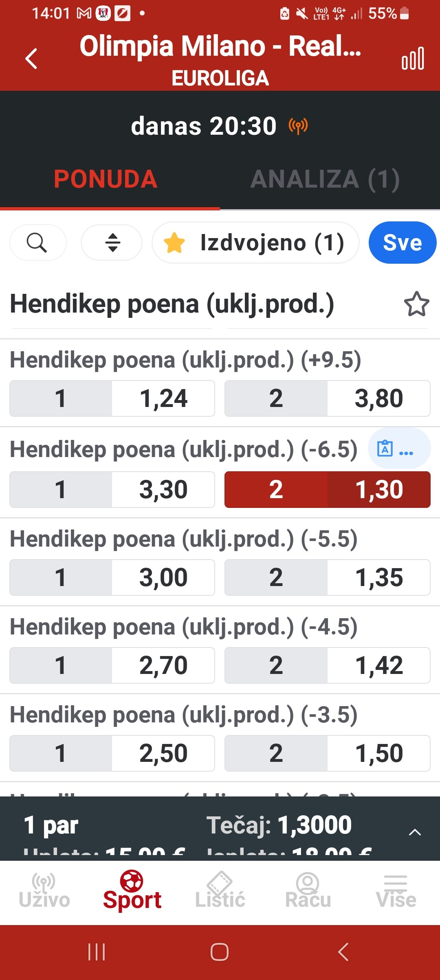Open the Listić bet slip tab

click(220, 891)
